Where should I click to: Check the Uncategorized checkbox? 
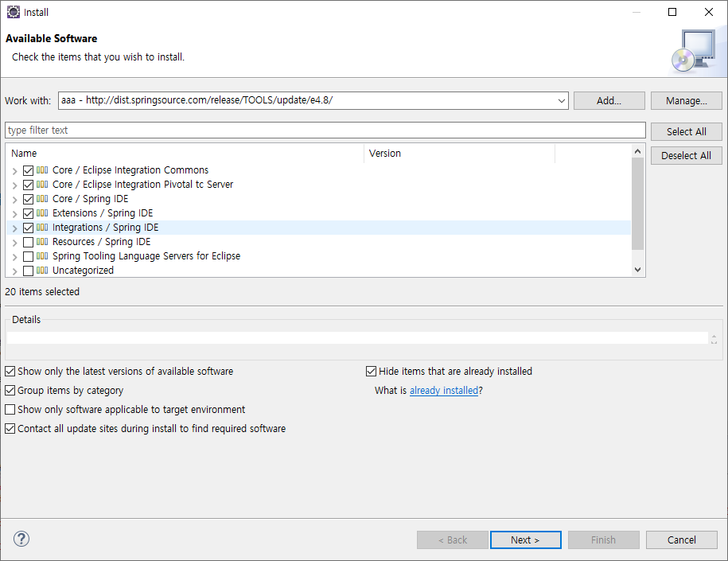(x=29, y=271)
